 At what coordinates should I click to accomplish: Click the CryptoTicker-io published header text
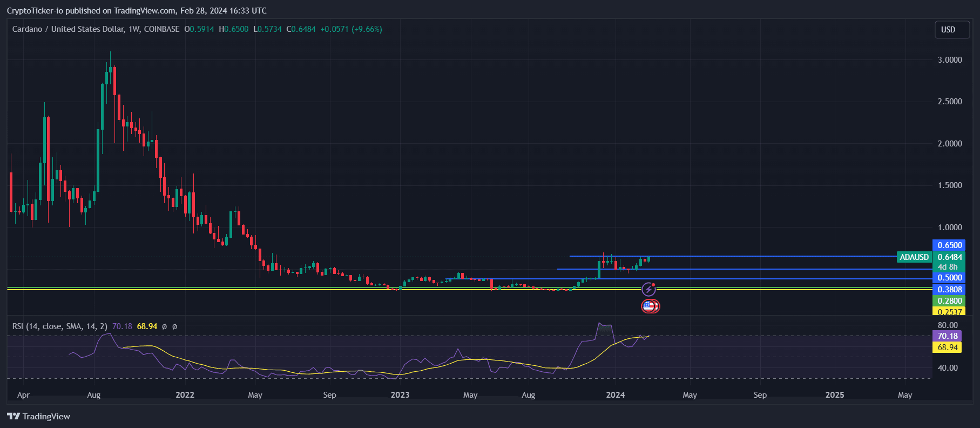click(x=137, y=11)
